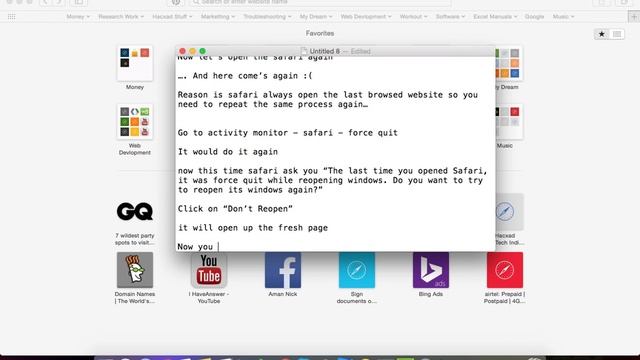Open the I HaveAnswer YouTube favorite

[209, 270]
